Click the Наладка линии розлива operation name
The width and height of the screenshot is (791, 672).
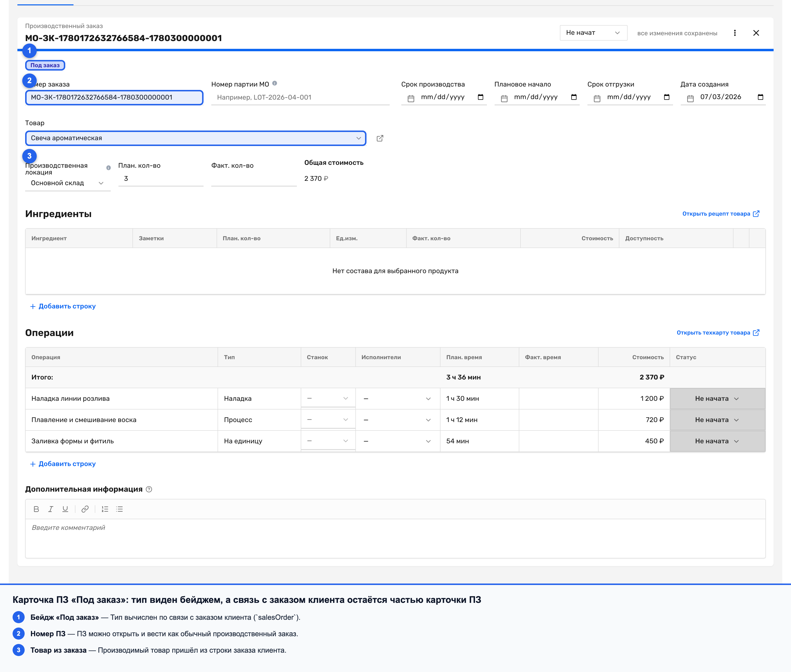(71, 399)
